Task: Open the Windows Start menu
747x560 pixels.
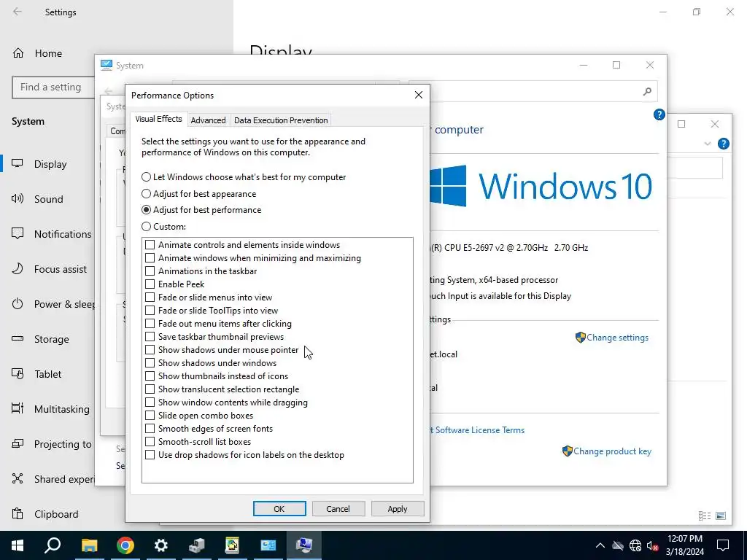Action: click(18, 545)
